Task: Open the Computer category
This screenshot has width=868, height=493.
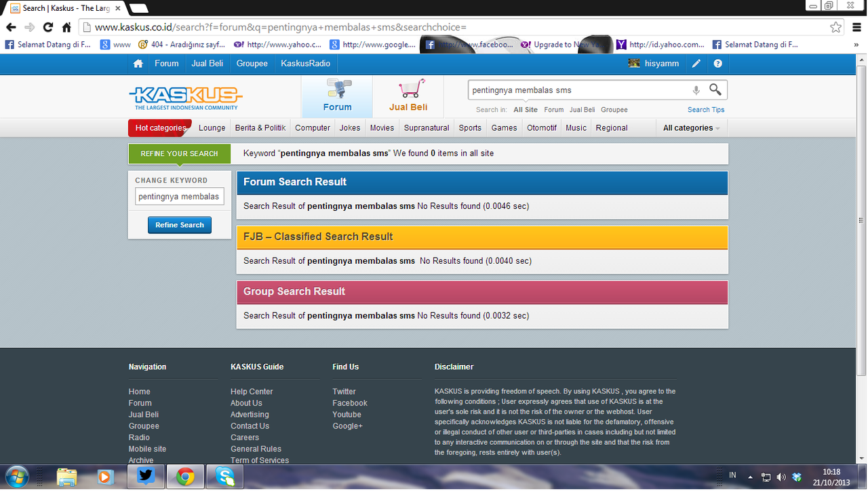Action: coord(313,127)
